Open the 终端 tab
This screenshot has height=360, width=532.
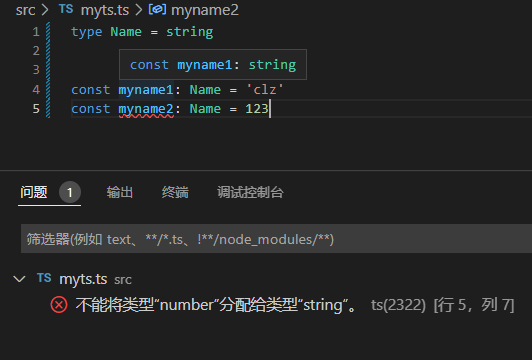pos(175,192)
